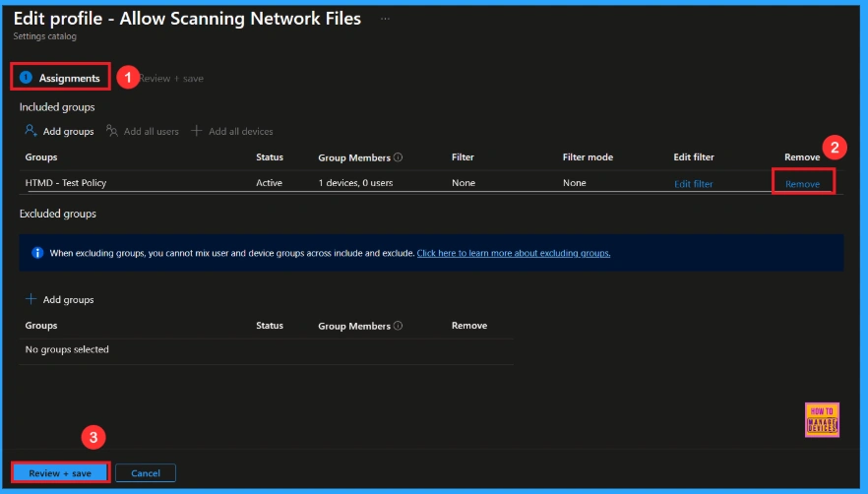Open the learn more about excluding groups link
Image resolution: width=868 pixels, height=494 pixels.
tap(513, 253)
